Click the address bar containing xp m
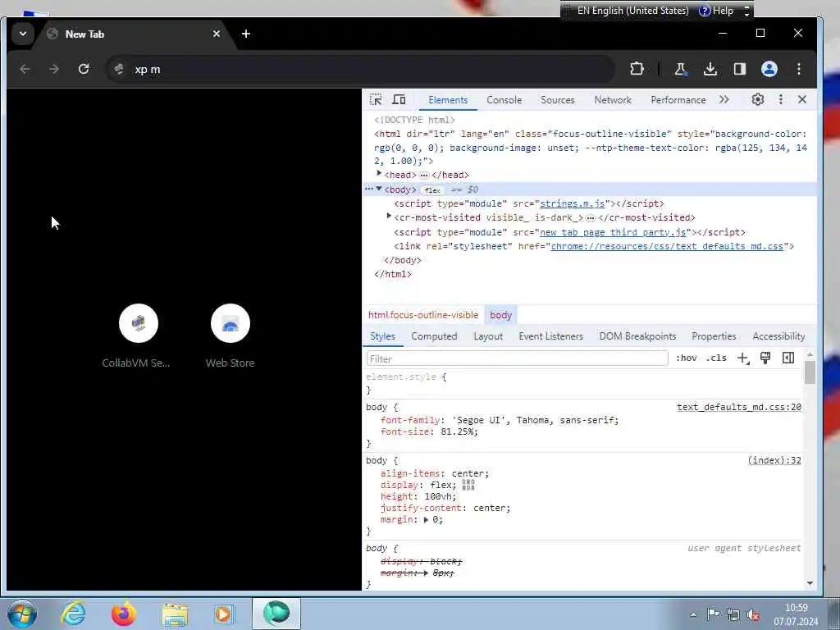This screenshot has height=630, width=840. point(360,69)
